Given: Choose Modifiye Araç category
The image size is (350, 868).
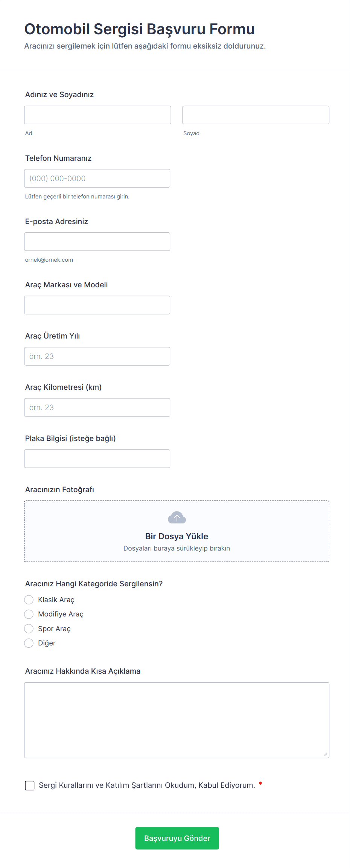Looking at the screenshot, I should click(29, 614).
